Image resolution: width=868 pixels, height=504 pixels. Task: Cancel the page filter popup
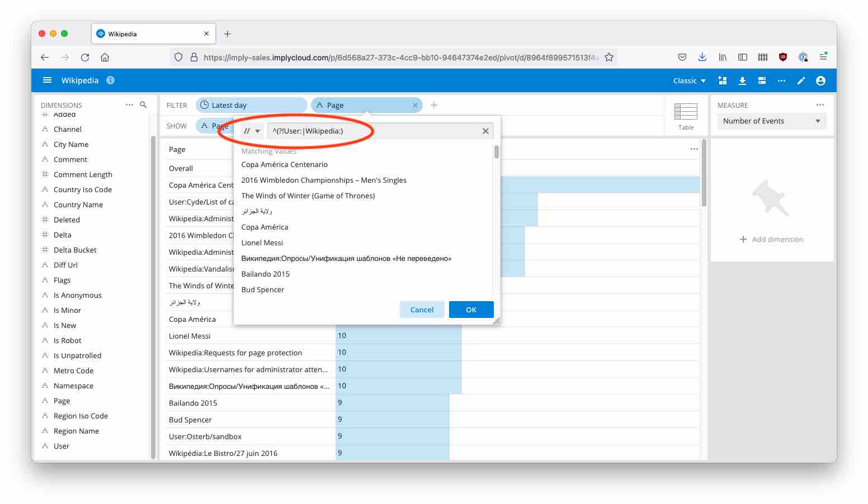[x=422, y=310]
